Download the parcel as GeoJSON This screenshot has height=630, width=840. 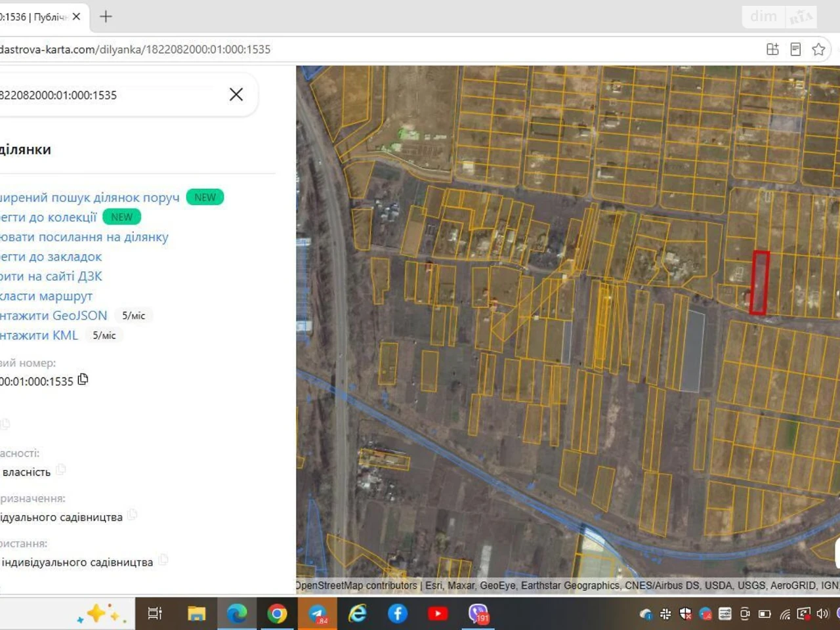(x=53, y=316)
